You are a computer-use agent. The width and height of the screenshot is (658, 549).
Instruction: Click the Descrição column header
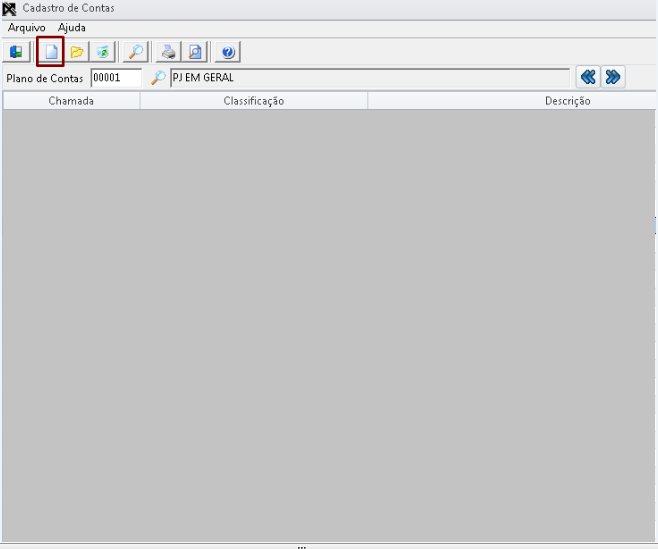click(x=512, y=101)
